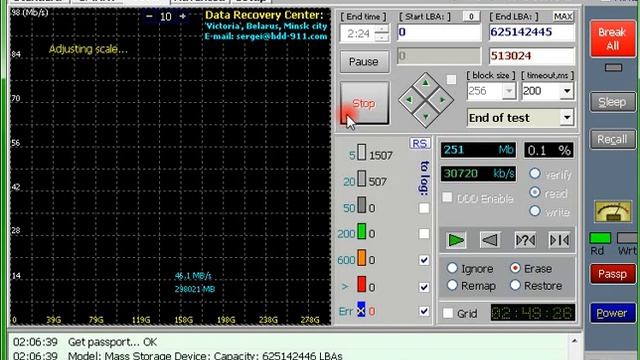Click the 0.1 % completion display
The width and height of the screenshot is (640, 360).
tap(549, 150)
